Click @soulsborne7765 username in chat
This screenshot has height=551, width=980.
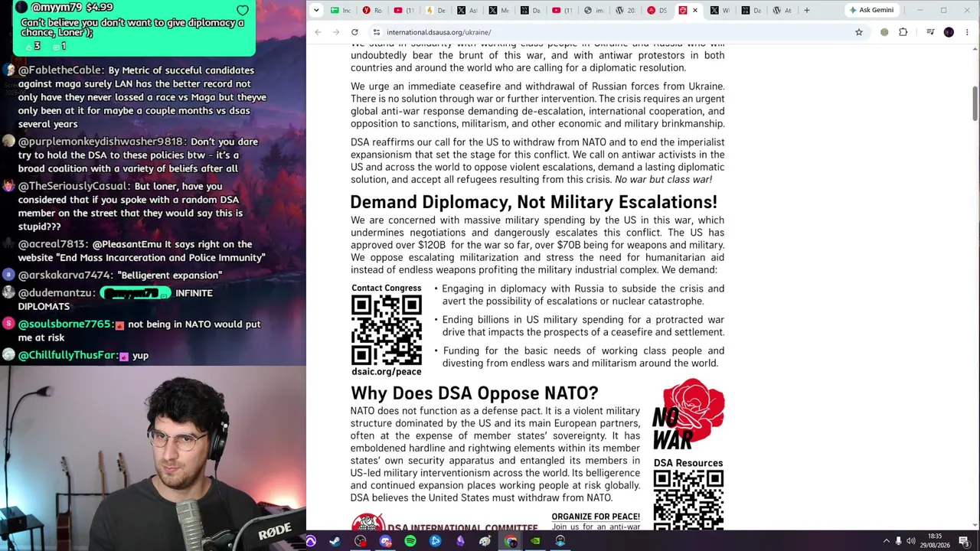[x=66, y=324]
